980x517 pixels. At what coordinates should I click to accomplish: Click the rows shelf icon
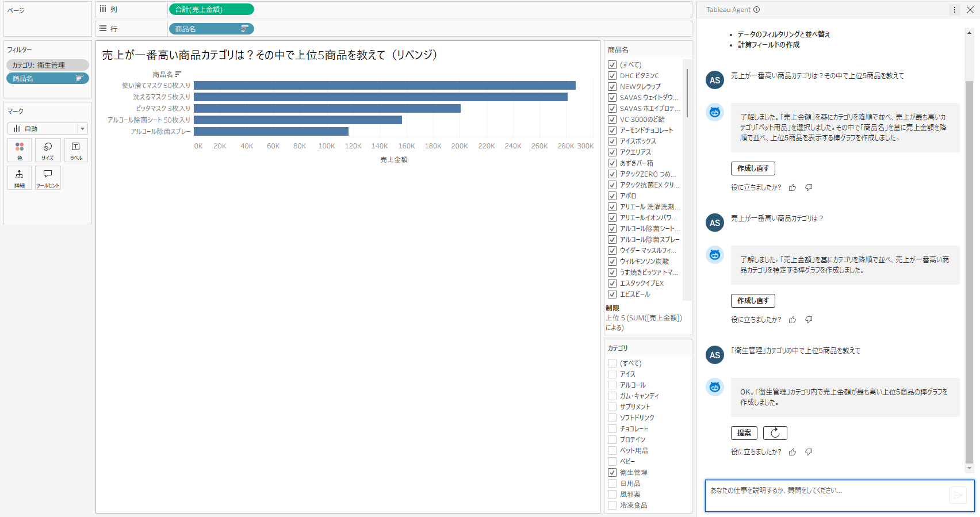pyautogui.click(x=103, y=28)
